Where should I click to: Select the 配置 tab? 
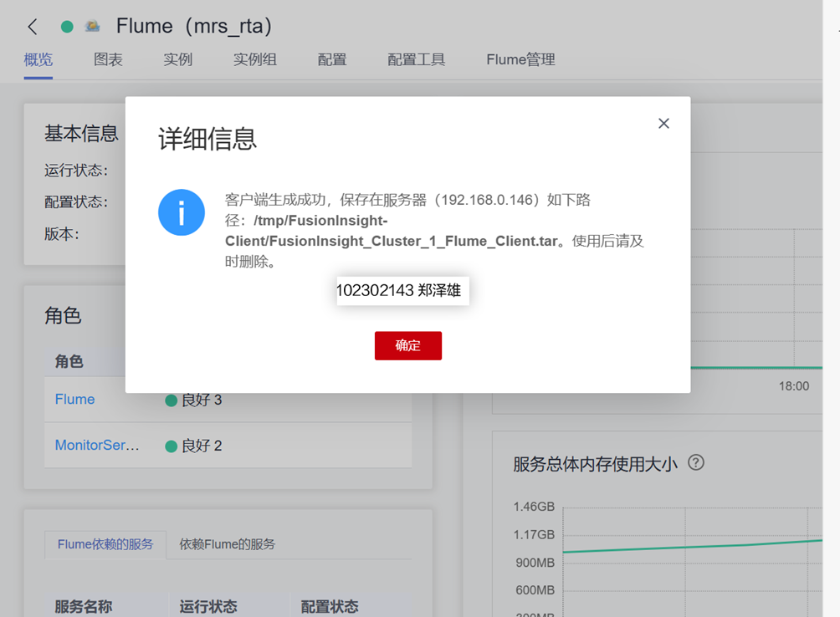click(332, 59)
